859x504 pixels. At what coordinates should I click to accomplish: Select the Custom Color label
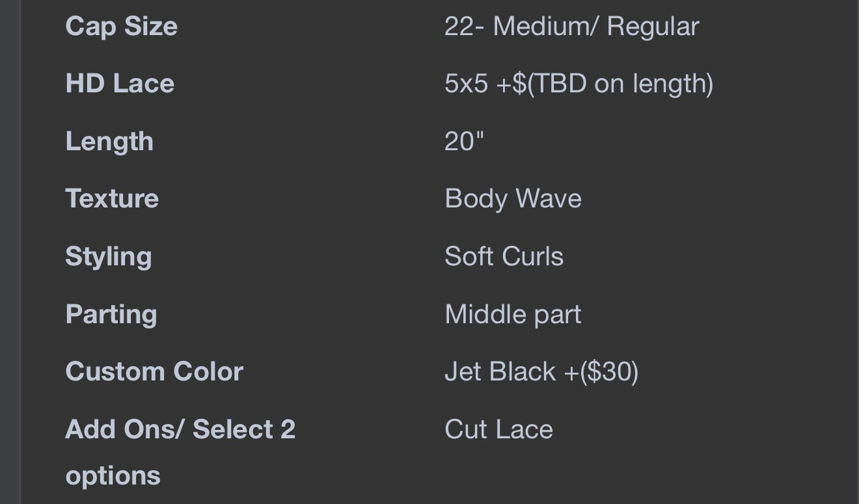pos(154,371)
